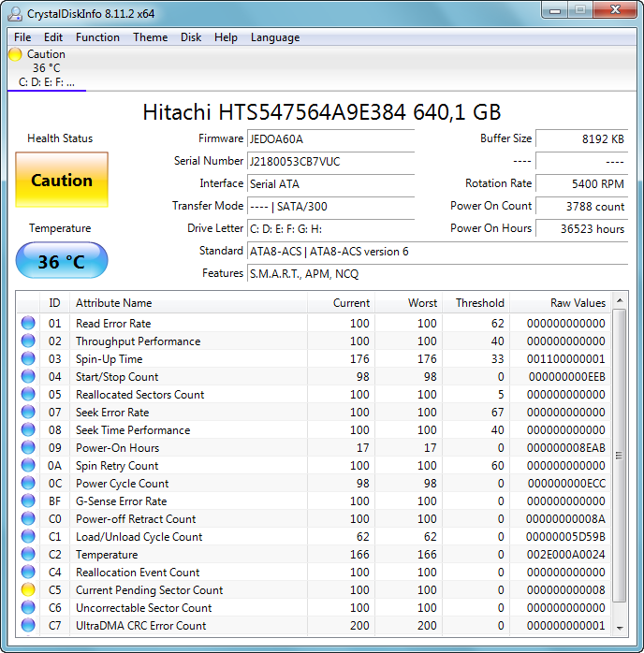The width and height of the screenshot is (644, 653).
Task: Click the Firmware field JEDOA60A
Action: tap(330, 139)
